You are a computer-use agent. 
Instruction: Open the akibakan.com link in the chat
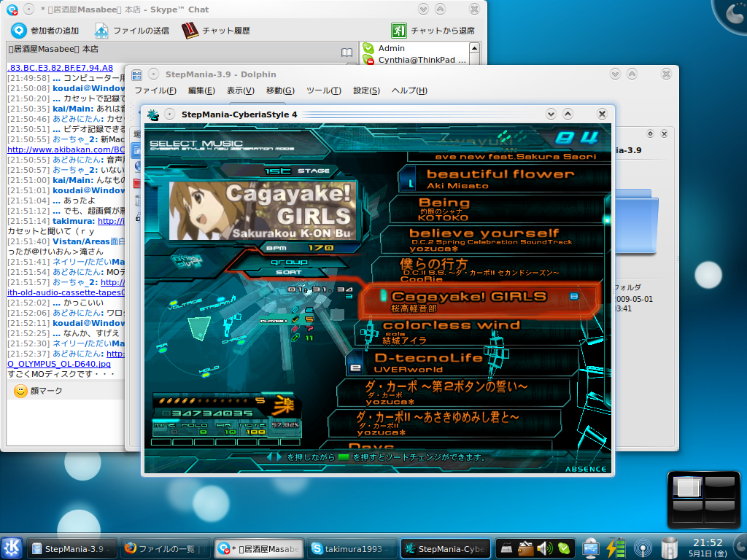(x=66, y=149)
